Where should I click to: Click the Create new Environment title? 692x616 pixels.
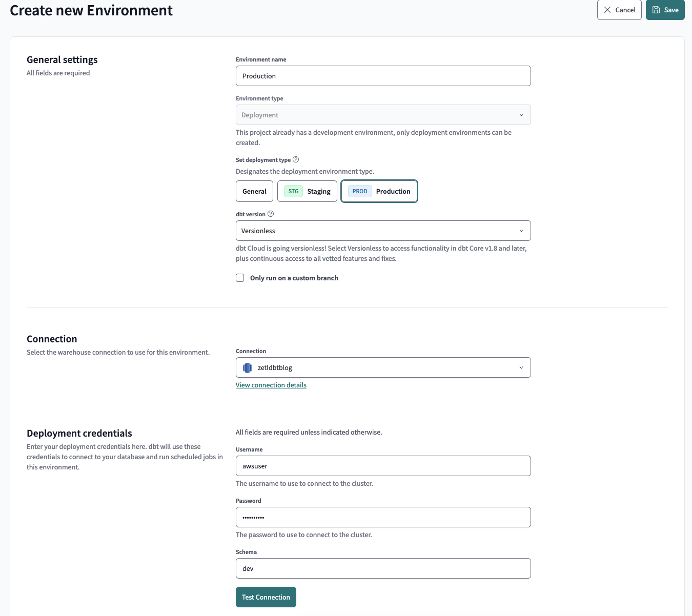coord(91,10)
